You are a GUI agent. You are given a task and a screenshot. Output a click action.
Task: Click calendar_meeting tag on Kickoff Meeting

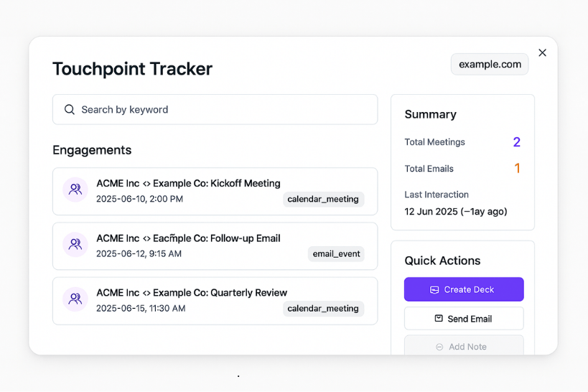click(x=323, y=199)
